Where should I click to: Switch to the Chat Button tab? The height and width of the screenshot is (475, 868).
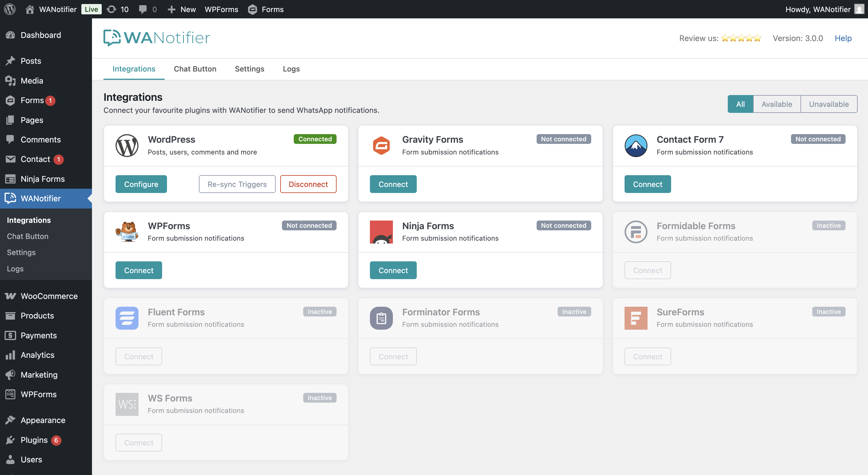(x=195, y=69)
